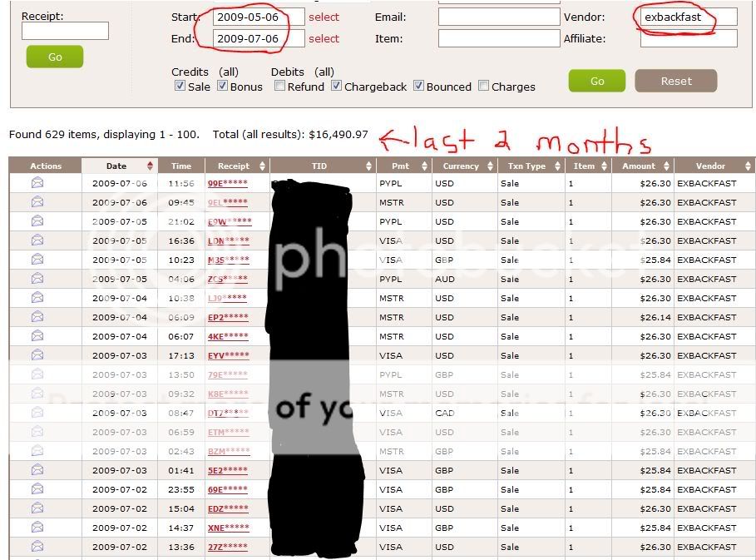Click the Time column header
Viewport: 756px width, 560px height.
(181, 166)
